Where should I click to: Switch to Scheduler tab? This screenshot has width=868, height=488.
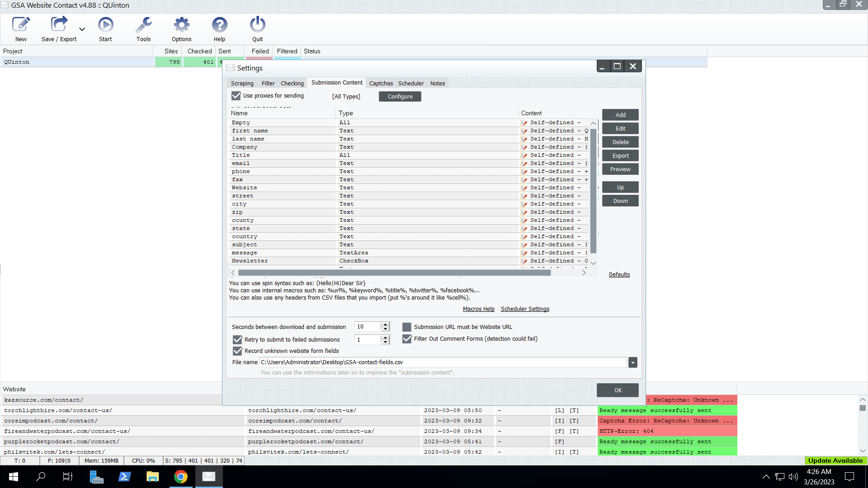point(411,83)
